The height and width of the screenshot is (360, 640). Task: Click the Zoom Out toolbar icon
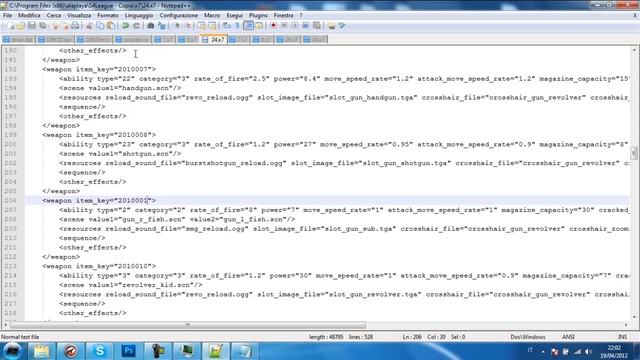click(x=188, y=26)
